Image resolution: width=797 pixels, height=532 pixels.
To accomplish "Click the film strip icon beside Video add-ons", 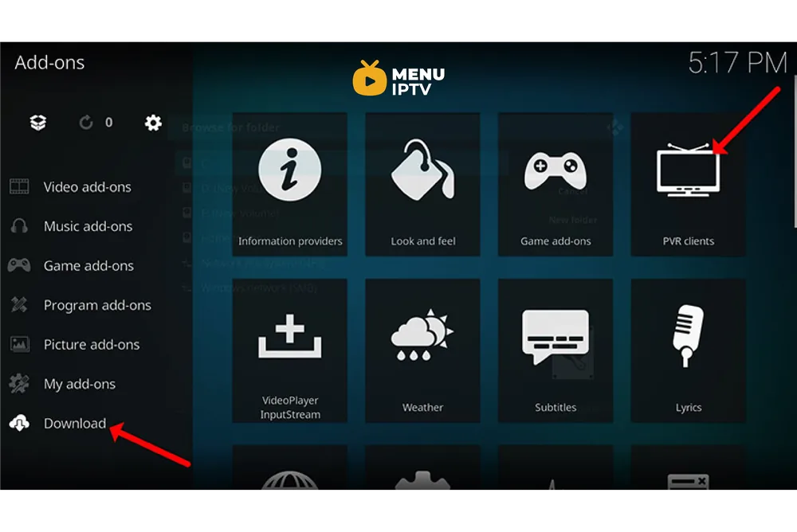I will click(19, 186).
